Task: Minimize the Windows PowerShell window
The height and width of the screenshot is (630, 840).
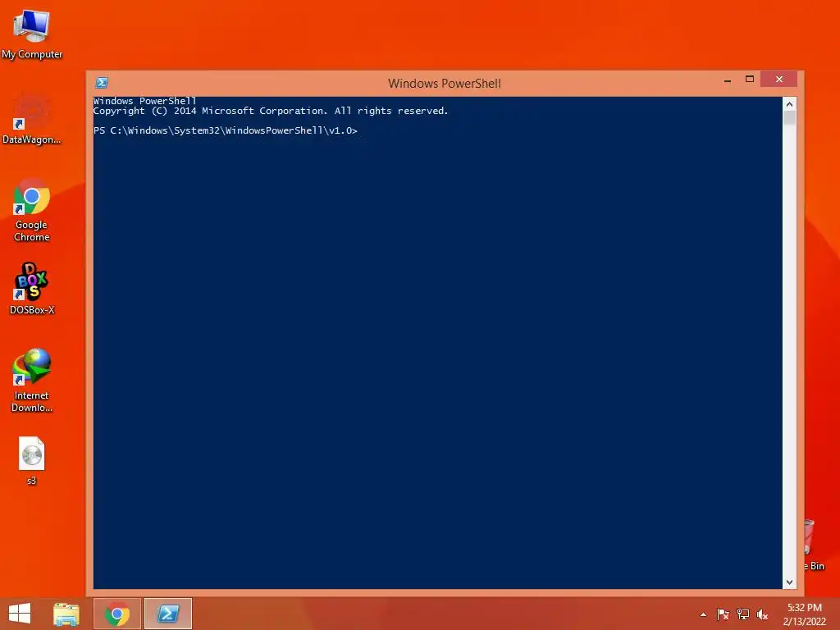Action: click(727, 80)
